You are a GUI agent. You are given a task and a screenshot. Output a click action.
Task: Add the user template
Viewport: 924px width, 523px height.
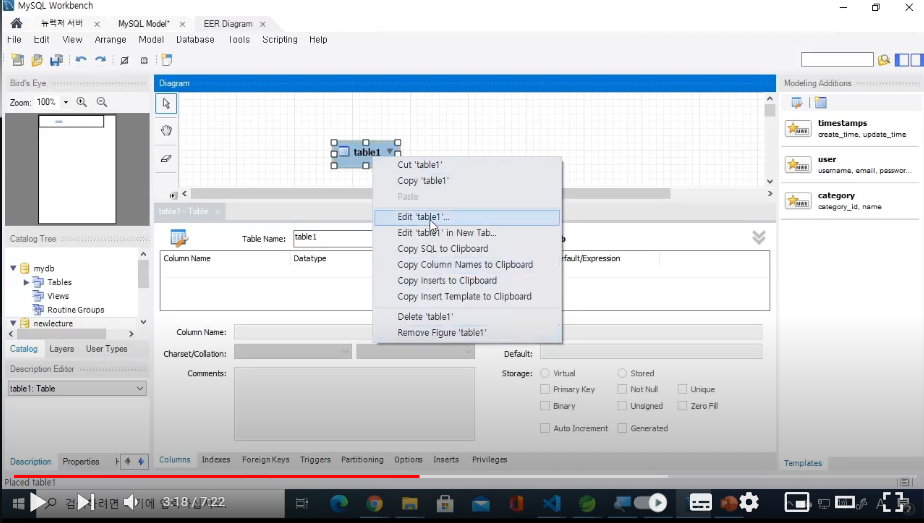[x=851, y=164]
